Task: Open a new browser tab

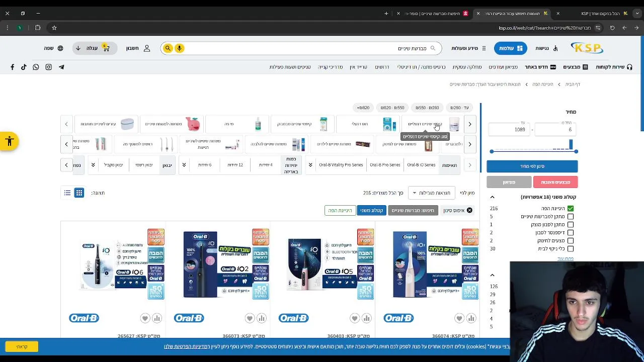Action: (386, 13)
